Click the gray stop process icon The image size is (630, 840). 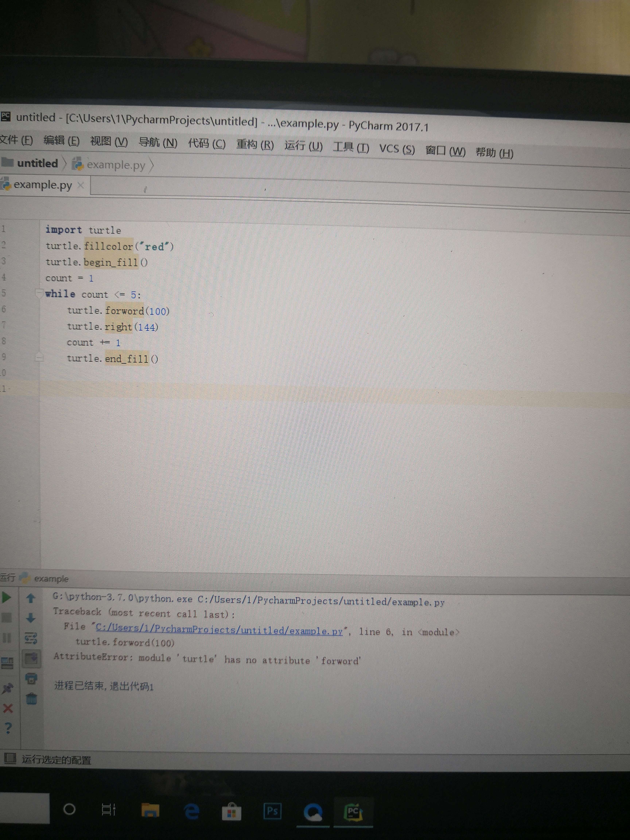pos(6,618)
